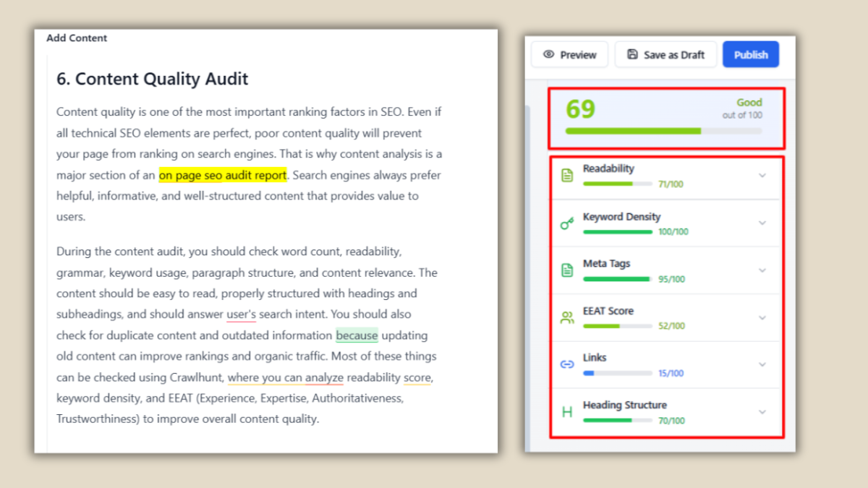Click the 'Good' rating label
868x488 pixels.
coord(749,103)
